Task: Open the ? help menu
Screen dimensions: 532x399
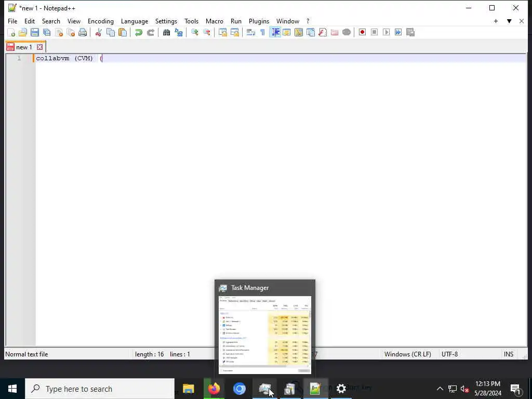Action: coord(308,21)
